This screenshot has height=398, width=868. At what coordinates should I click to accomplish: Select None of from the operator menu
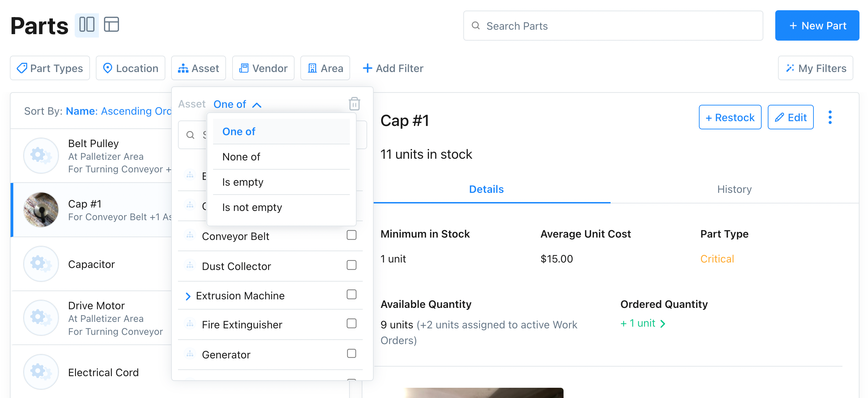pos(241,157)
